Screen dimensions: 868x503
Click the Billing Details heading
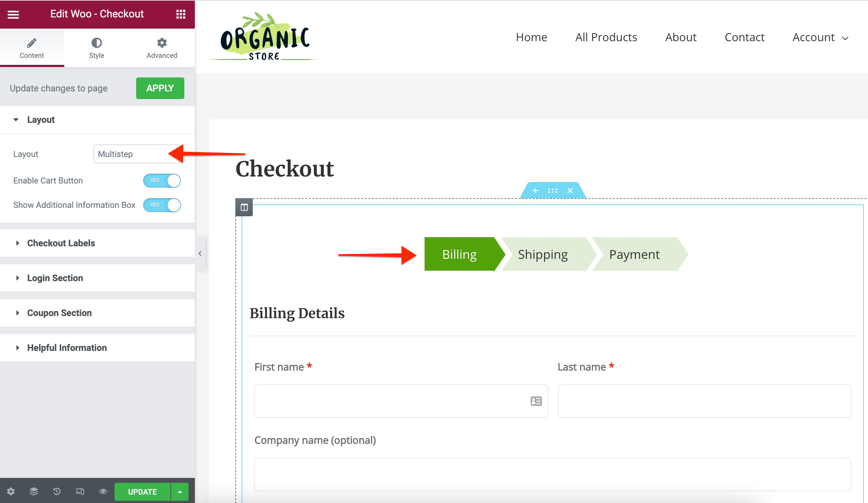(x=297, y=313)
